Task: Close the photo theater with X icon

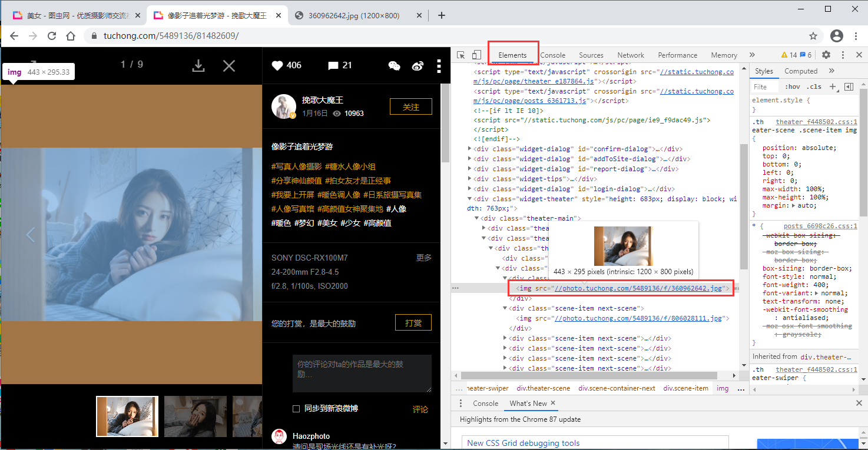Action: tap(229, 65)
